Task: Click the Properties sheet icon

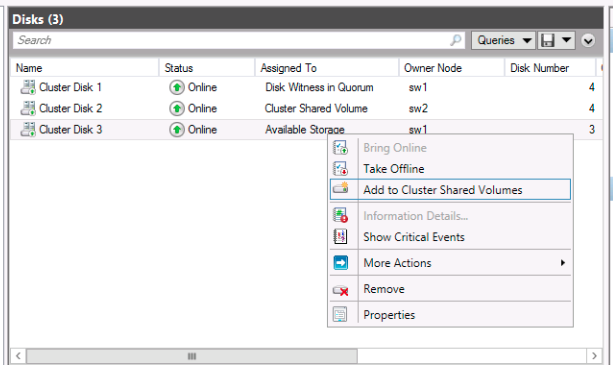Action: tap(340, 315)
